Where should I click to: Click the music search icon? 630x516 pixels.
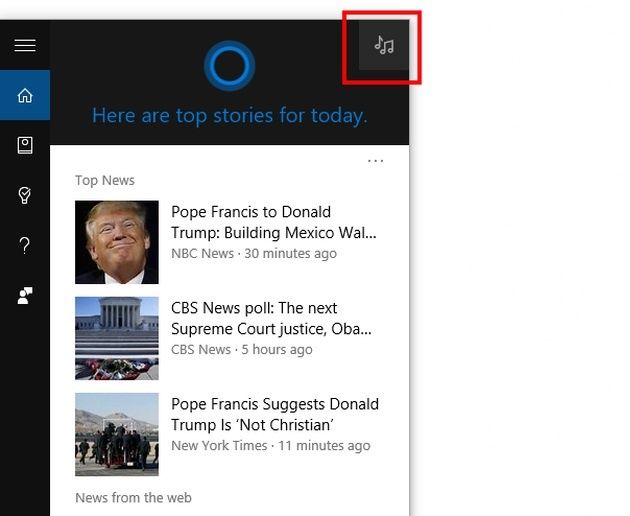pos(384,45)
